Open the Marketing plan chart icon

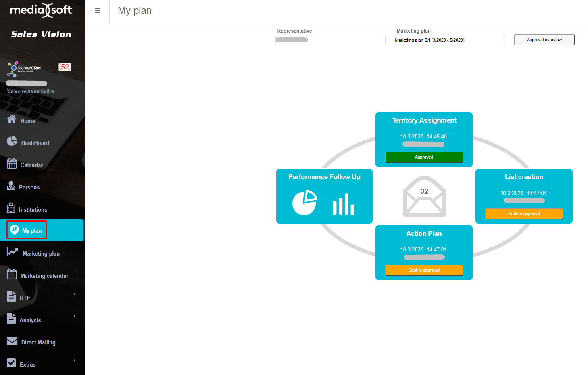tap(13, 252)
